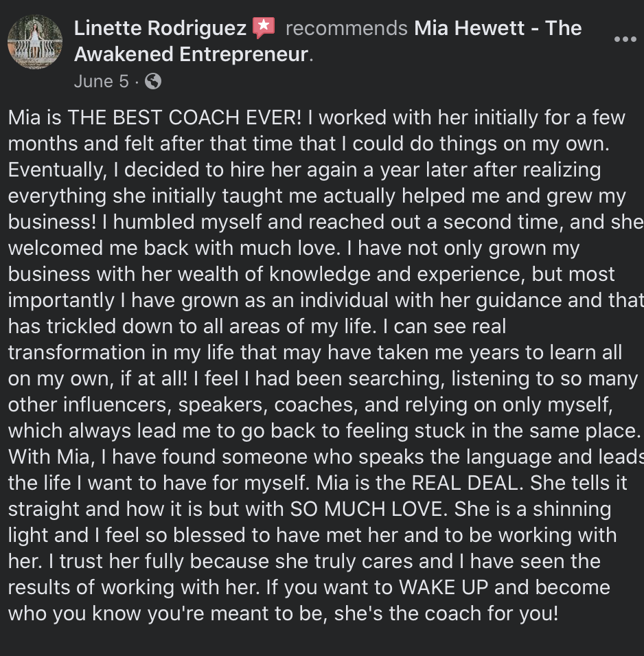Click the line starting transformation in my life
Image resolution: width=644 pixels, height=656 pixels.
tap(315, 352)
